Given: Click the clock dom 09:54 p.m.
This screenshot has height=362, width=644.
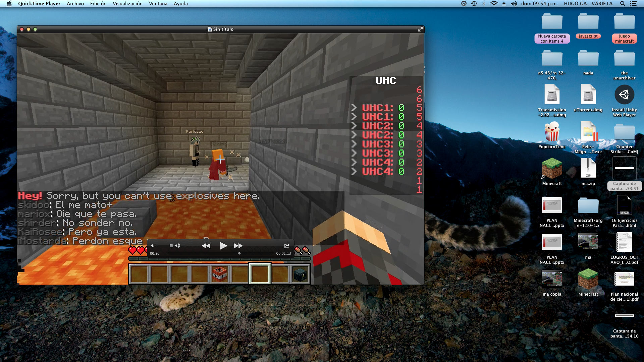Looking at the screenshot, I should click(539, 4).
